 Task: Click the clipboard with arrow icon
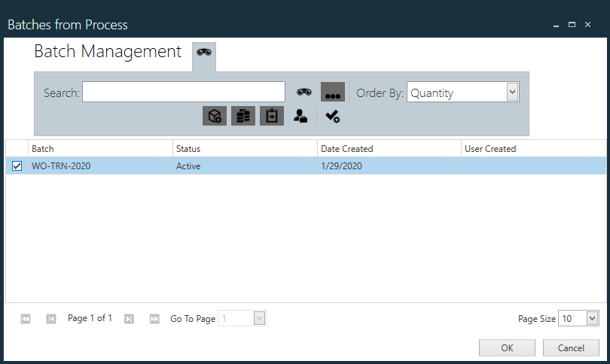[272, 116]
